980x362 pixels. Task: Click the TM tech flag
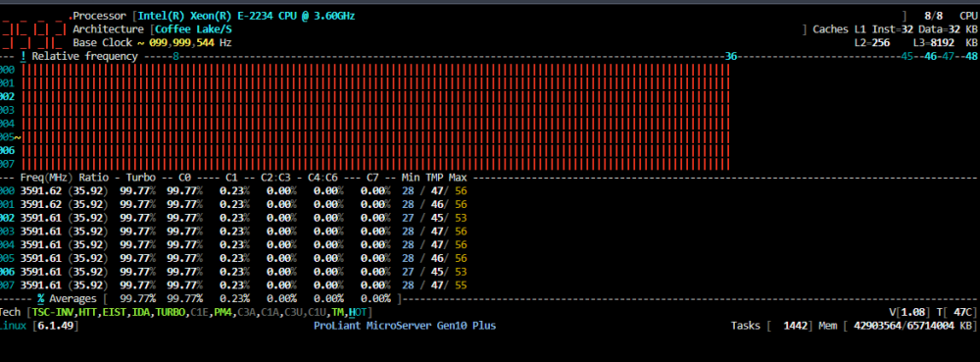[337, 312]
